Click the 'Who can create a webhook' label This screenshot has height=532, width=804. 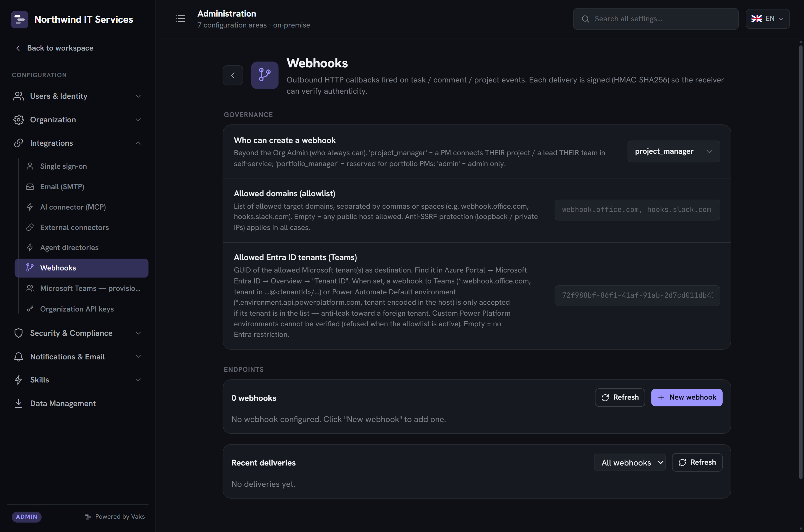click(x=285, y=140)
